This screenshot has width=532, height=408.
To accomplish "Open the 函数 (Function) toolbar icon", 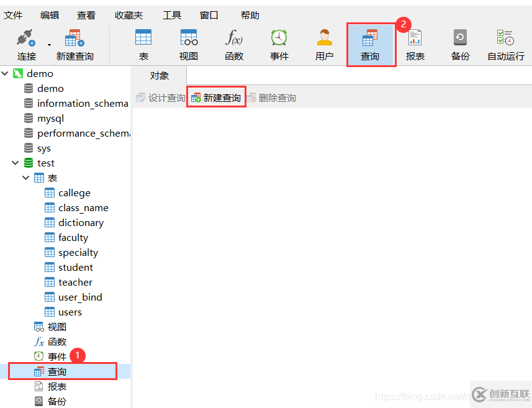I will pyautogui.click(x=234, y=45).
